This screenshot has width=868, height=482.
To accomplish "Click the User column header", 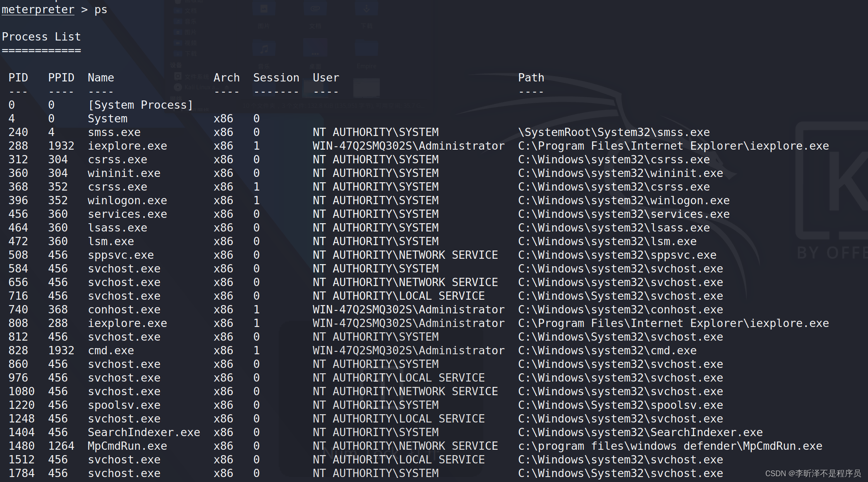I will 326,78.
